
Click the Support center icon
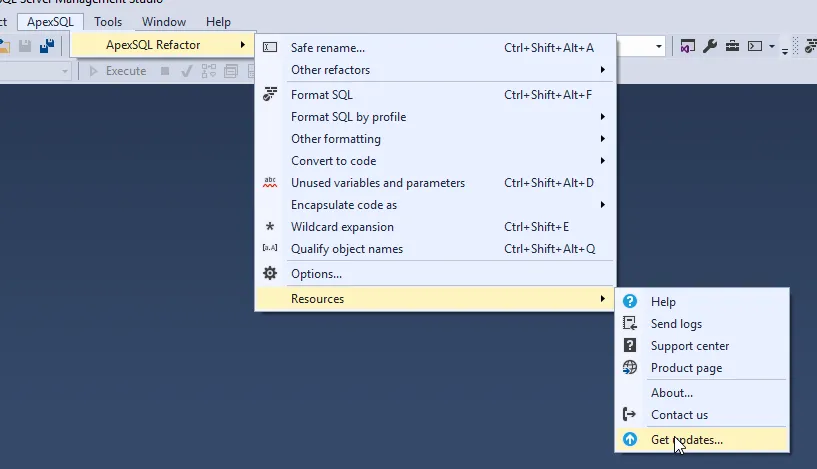click(x=630, y=345)
